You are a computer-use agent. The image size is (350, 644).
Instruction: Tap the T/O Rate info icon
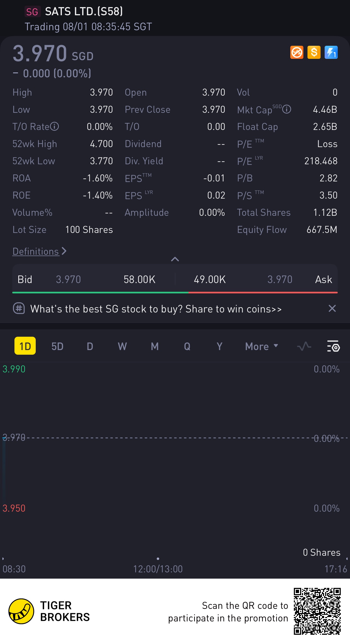click(55, 127)
